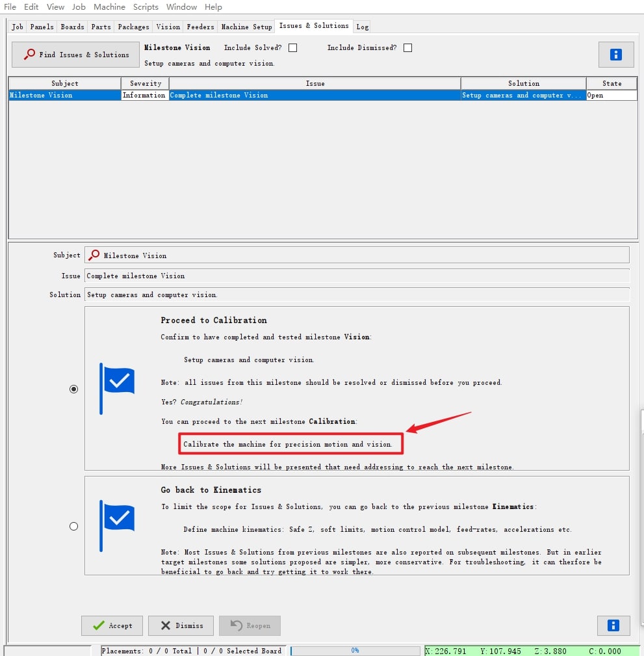
Task: Click the 0% progress bar in status bar
Action: [x=355, y=650]
